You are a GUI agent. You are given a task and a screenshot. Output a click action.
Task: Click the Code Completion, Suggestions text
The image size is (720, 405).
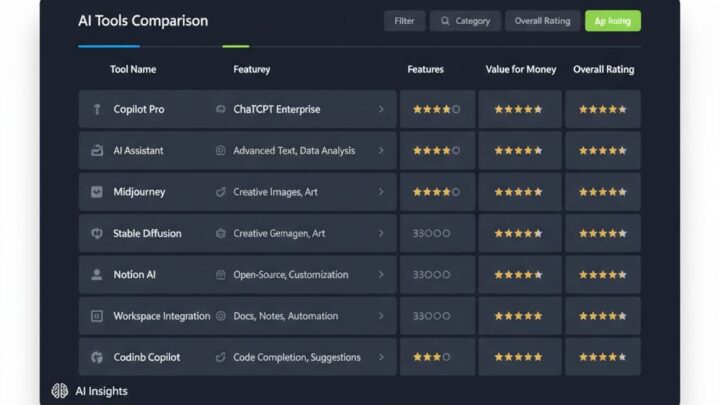(x=297, y=357)
